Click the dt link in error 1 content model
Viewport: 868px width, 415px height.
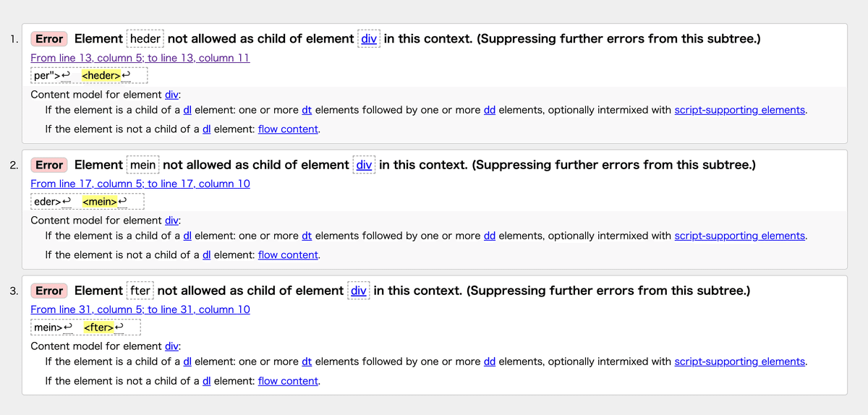point(307,110)
